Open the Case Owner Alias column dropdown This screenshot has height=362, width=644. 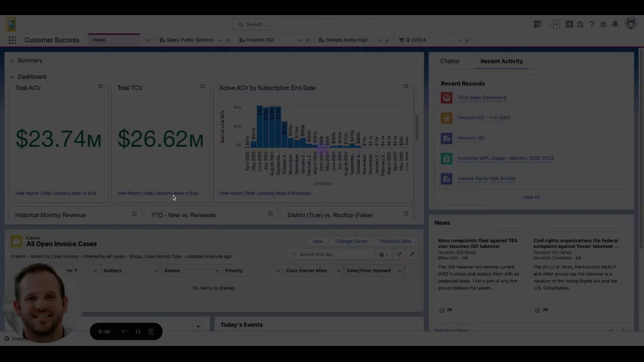tap(339, 270)
